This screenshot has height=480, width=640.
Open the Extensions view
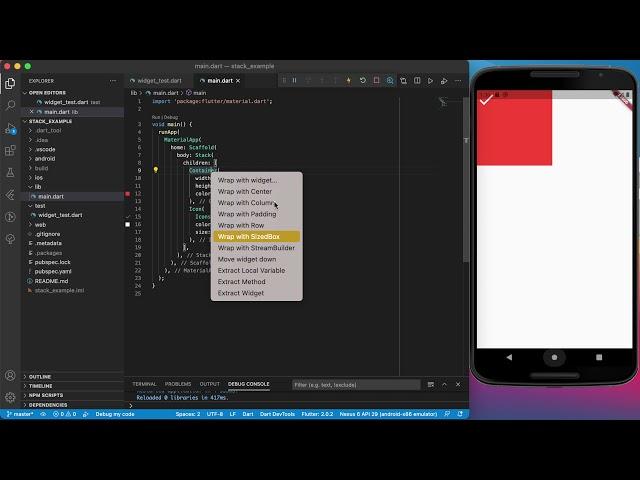point(10,150)
